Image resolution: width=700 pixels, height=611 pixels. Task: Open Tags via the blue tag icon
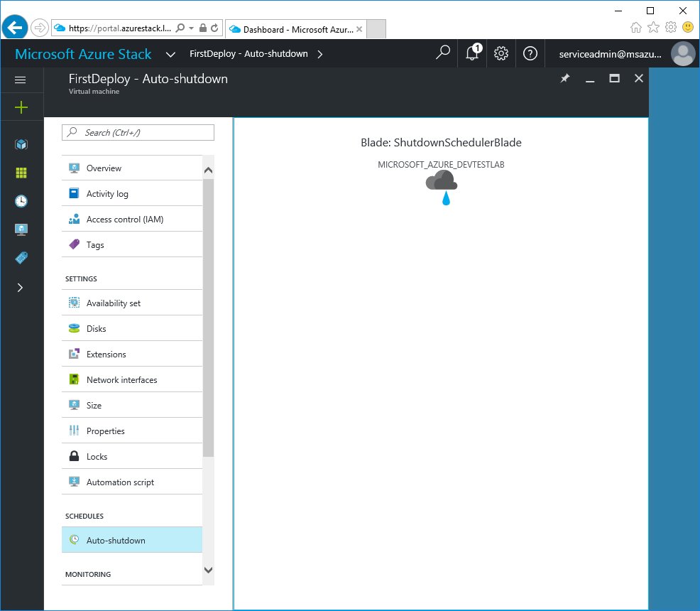pyautogui.click(x=22, y=257)
